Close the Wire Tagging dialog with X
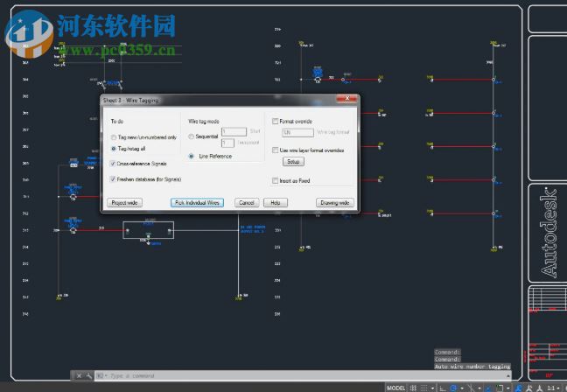Screen dimensions: 567x392 tap(346, 98)
